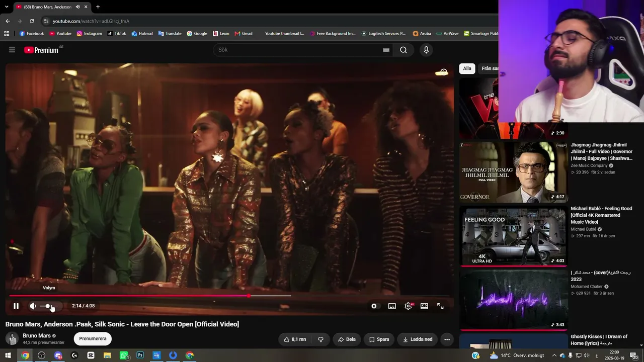Close the Bruno Mars browser tab

[86, 7]
